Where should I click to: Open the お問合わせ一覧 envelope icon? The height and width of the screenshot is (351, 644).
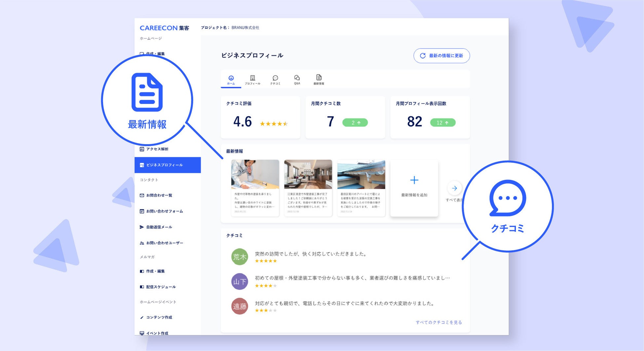(142, 195)
